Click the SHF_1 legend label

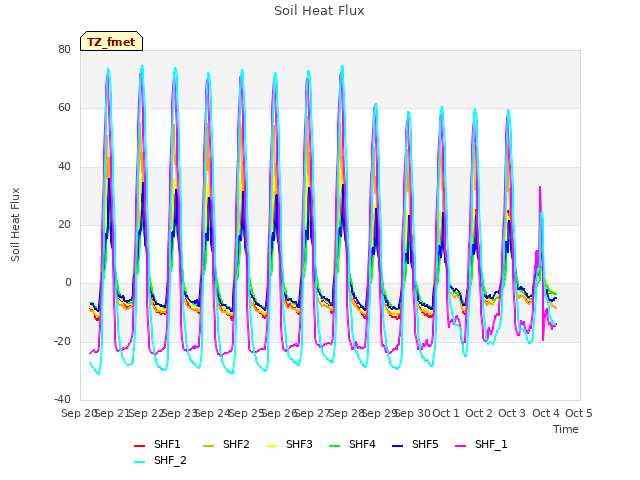pos(491,444)
